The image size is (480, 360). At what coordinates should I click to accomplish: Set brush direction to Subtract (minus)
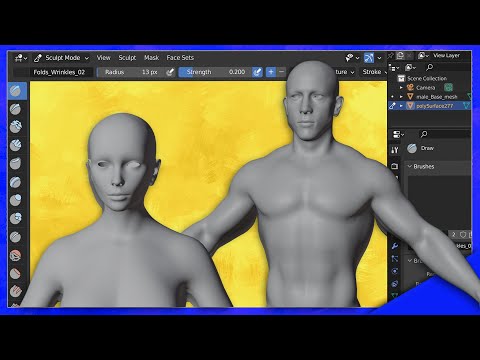click(x=282, y=72)
